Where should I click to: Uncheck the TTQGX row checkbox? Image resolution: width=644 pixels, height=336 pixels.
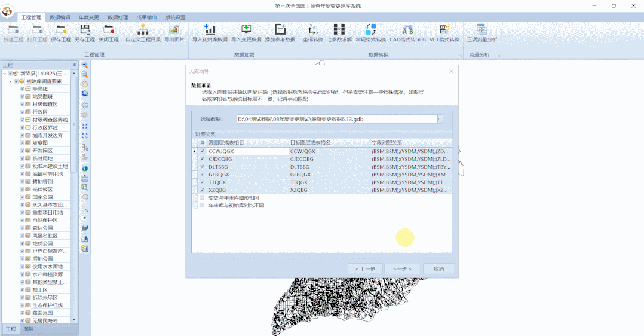pyautogui.click(x=202, y=182)
